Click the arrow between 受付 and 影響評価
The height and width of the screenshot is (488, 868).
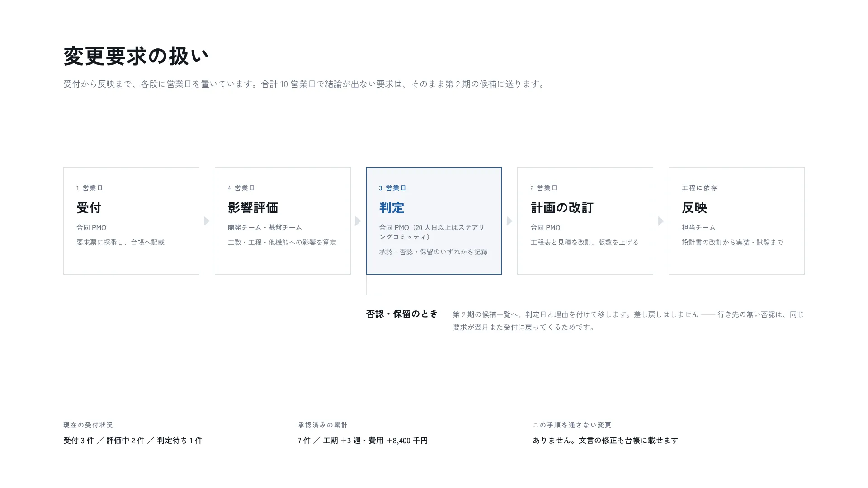207,221
